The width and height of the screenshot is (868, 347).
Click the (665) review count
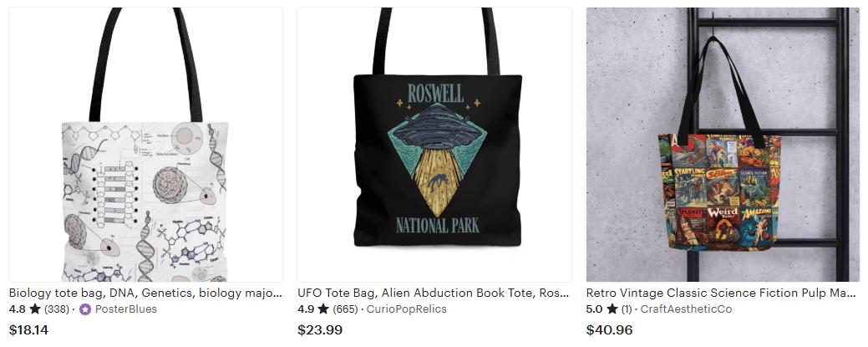pyautogui.click(x=345, y=309)
